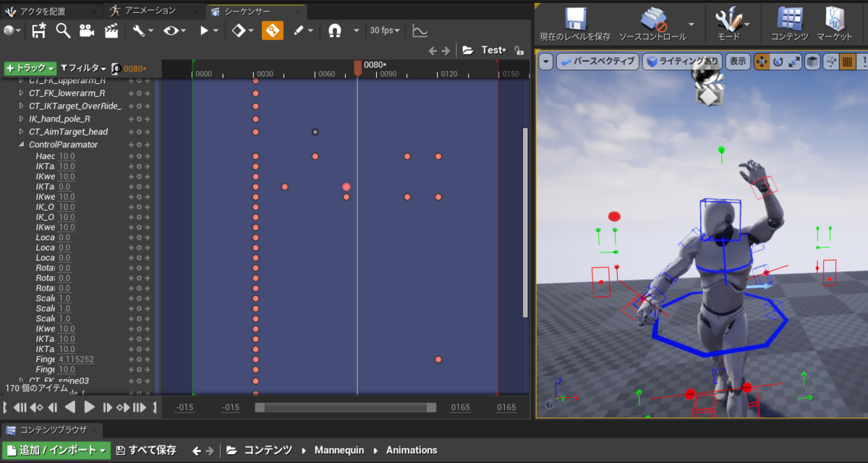Open the wrench actions menu
Viewport: 868px width, 463px height.
click(x=141, y=30)
